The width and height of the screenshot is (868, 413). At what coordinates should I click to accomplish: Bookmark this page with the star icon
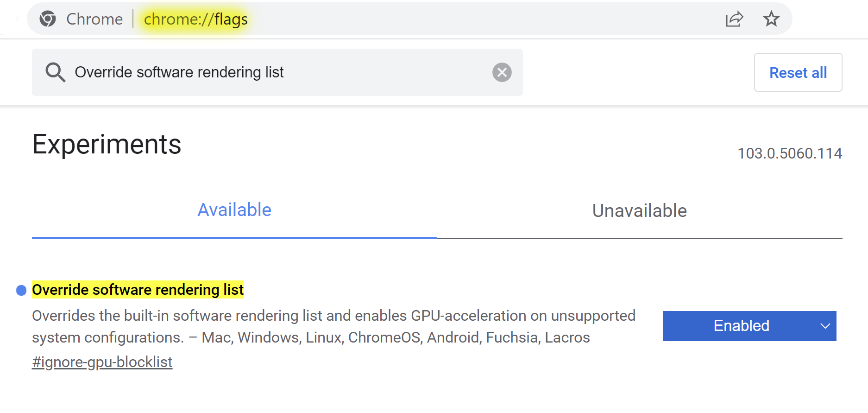click(x=771, y=19)
